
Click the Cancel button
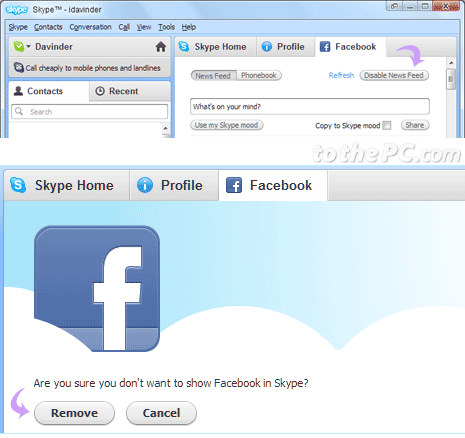click(161, 413)
